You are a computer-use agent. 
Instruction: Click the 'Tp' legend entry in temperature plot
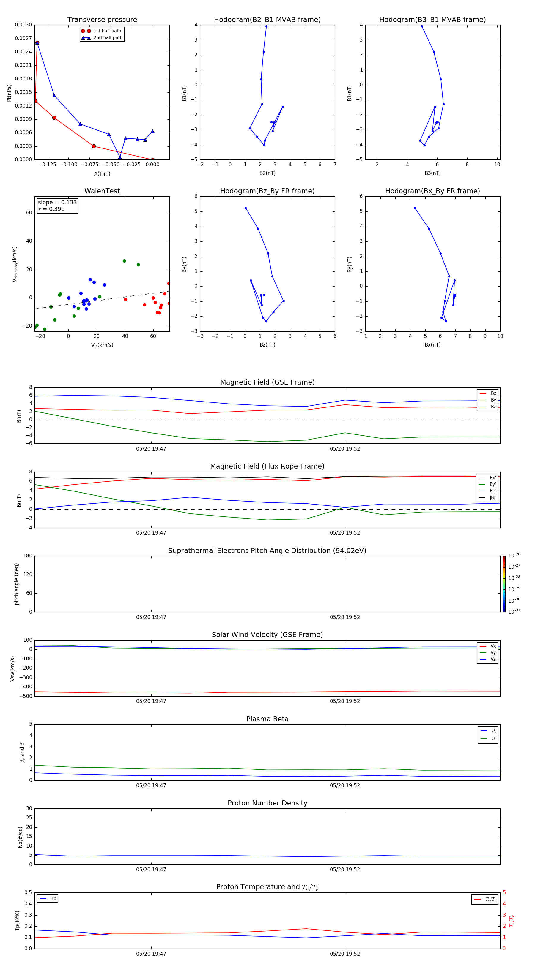(x=48, y=899)
